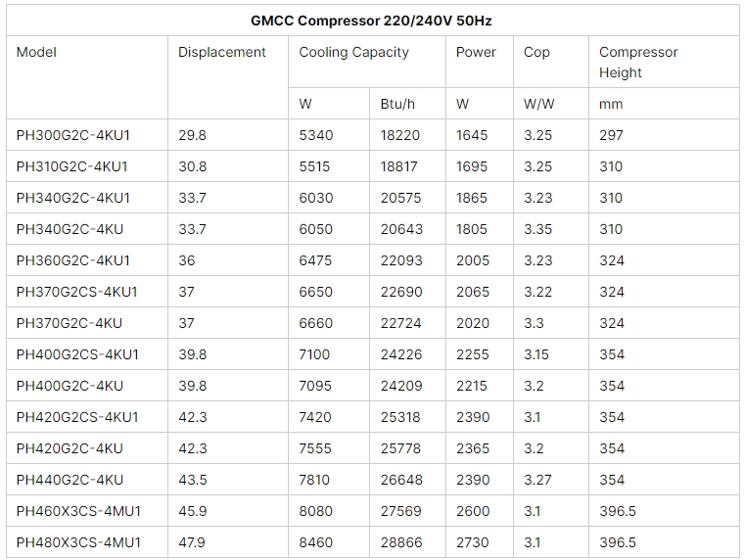This screenshot has height=560, width=744.
Task: Select model cell PH340G2C-4KU
Action: pos(70,229)
